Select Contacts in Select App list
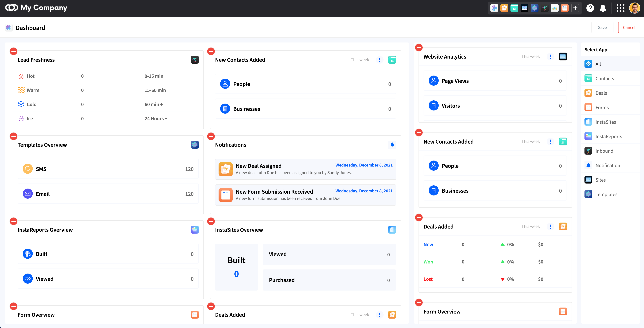The width and height of the screenshot is (644, 328). [x=604, y=78]
